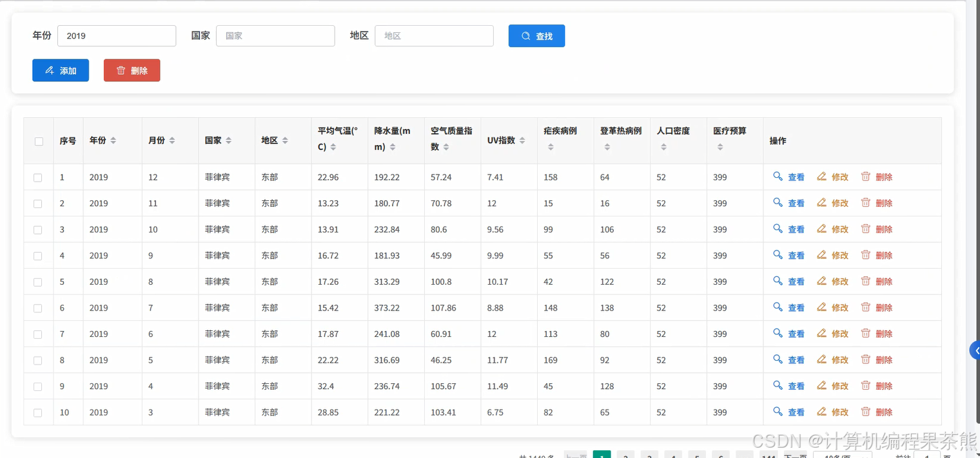Click the blue 查找 search button
This screenshot has width=980, height=458.
pos(536,36)
